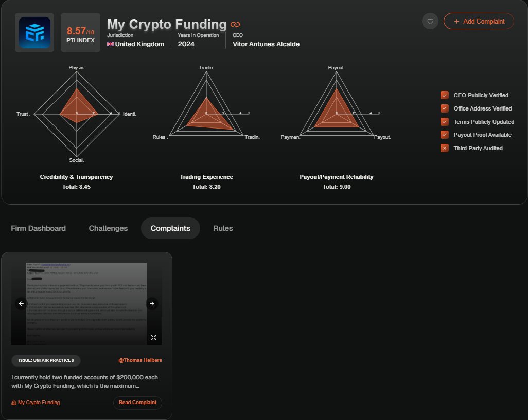Click the 8.57/10 PTI Index badge
This screenshot has width=528, height=420.
(x=80, y=32)
